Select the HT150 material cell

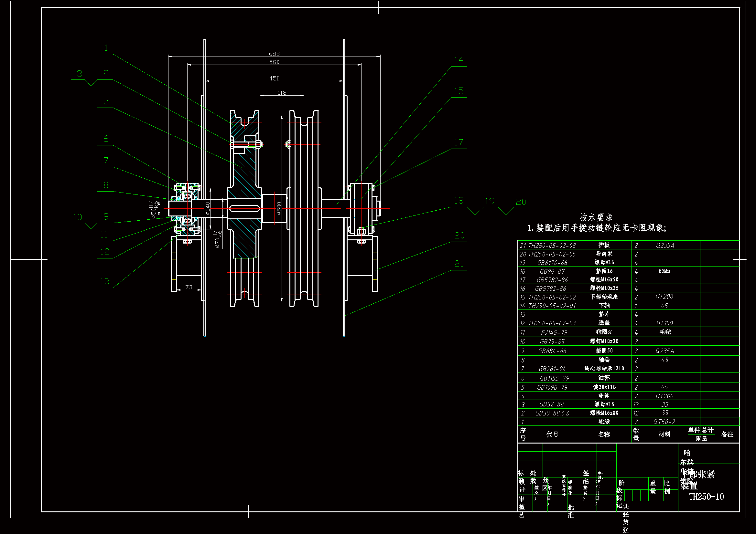point(664,323)
